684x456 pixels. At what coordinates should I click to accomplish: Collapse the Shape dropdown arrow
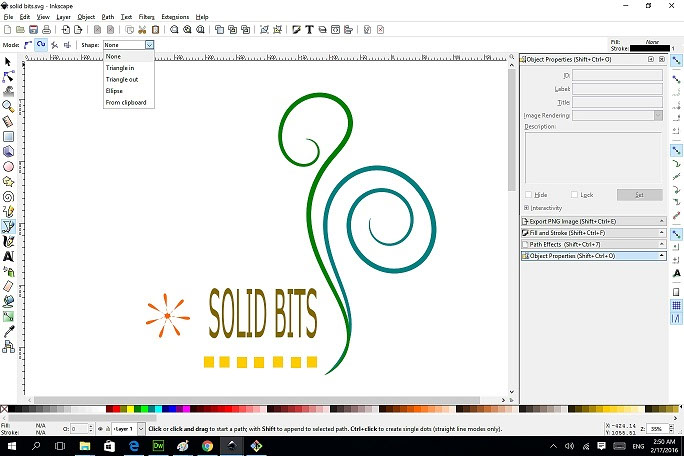pyautogui.click(x=150, y=45)
